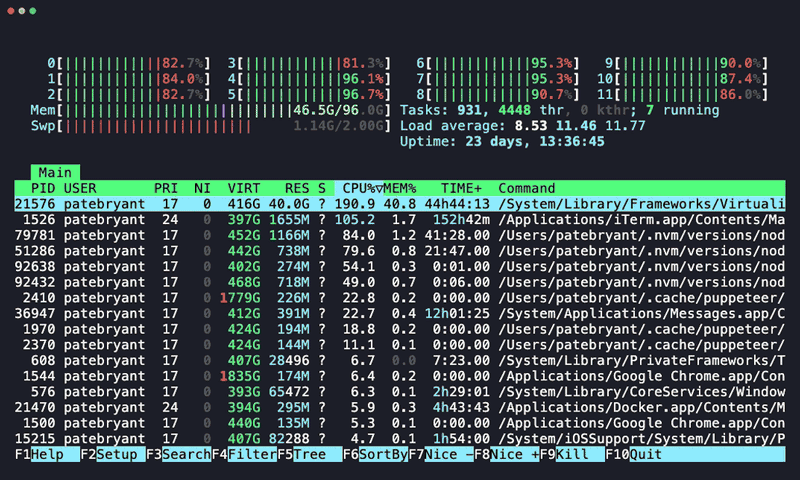
Task: Sort by the NI column header
Action: (202, 188)
